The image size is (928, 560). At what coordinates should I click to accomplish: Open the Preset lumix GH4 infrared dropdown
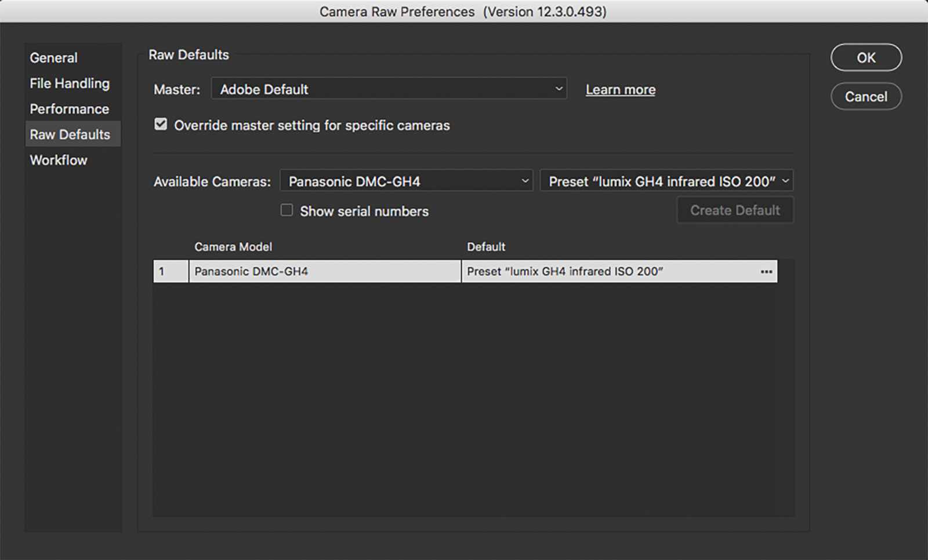(x=666, y=181)
